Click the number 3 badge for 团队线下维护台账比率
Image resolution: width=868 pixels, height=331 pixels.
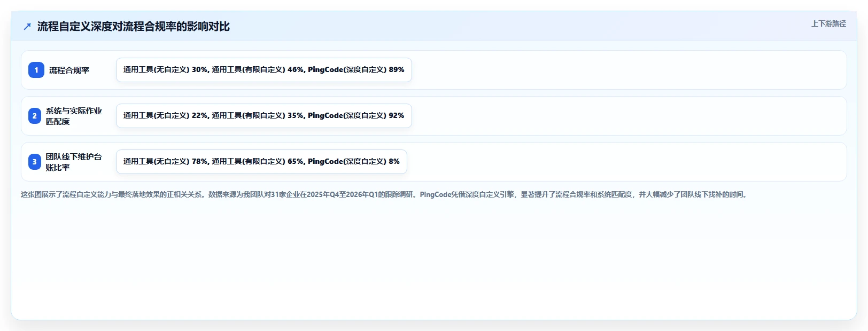(35, 162)
